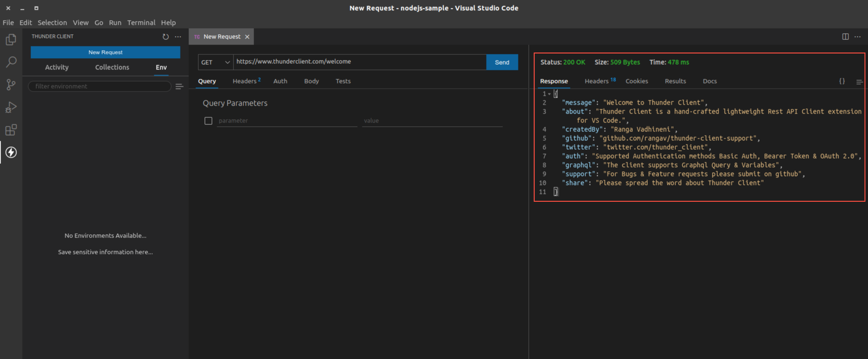Select the Env tab

(161, 67)
